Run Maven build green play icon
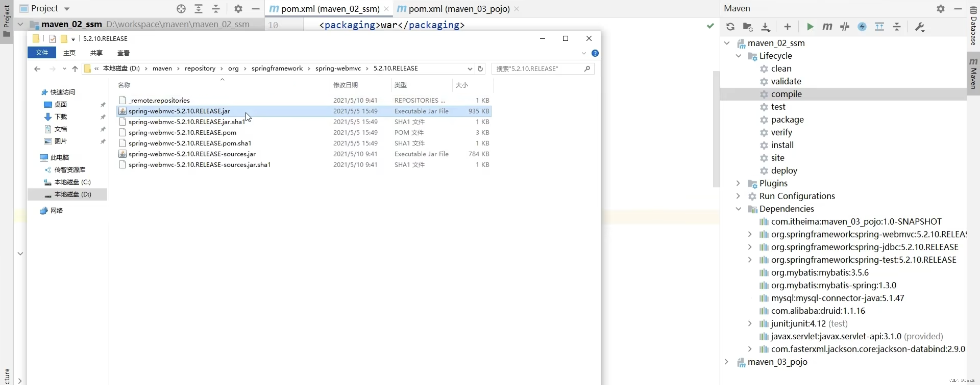The width and height of the screenshot is (980, 385). coord(810,27)
